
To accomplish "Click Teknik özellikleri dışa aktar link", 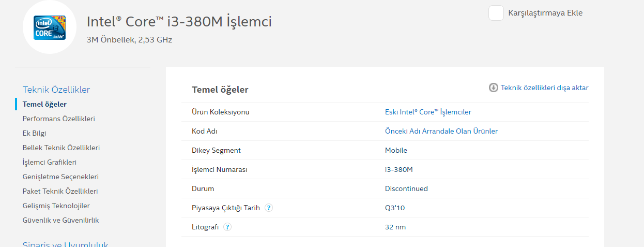I will click(544, 88).
